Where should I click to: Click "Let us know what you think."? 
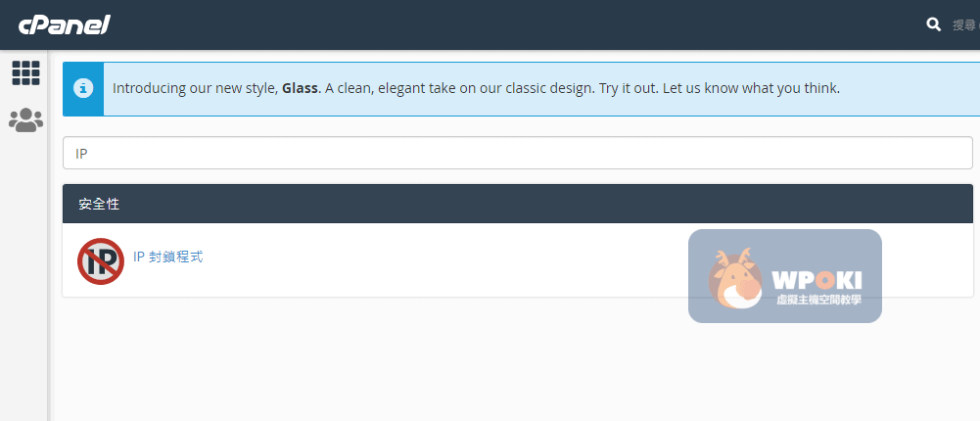click(751, 88)
